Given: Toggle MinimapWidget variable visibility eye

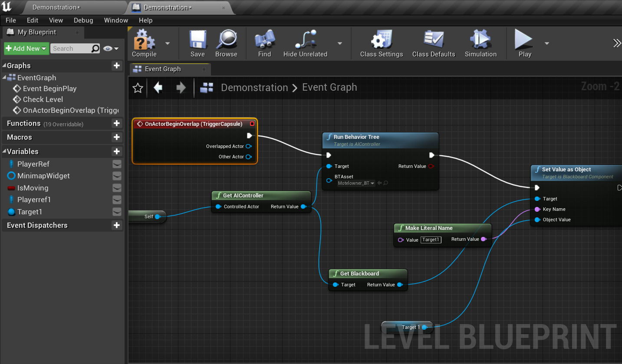Looking at the screenshot, I should coord(117,176).
